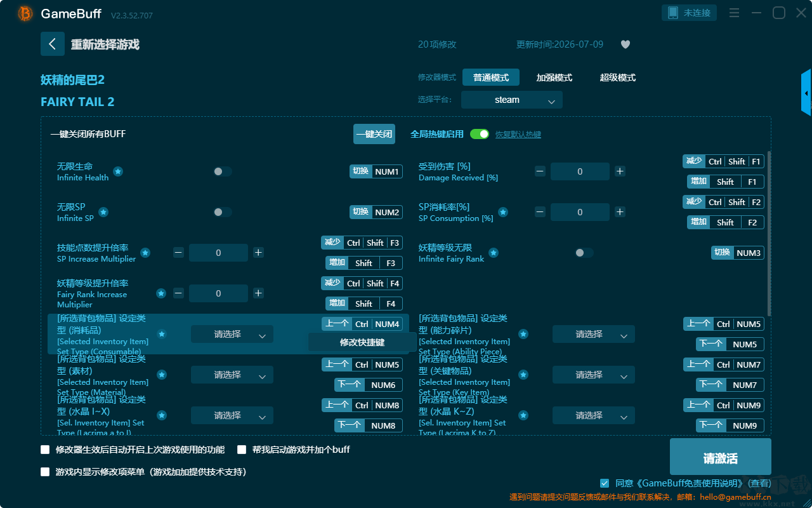Check the 游戏内显示修改项菜单 checkbox
Screen dimensions: 812x508
coord(45,472)
